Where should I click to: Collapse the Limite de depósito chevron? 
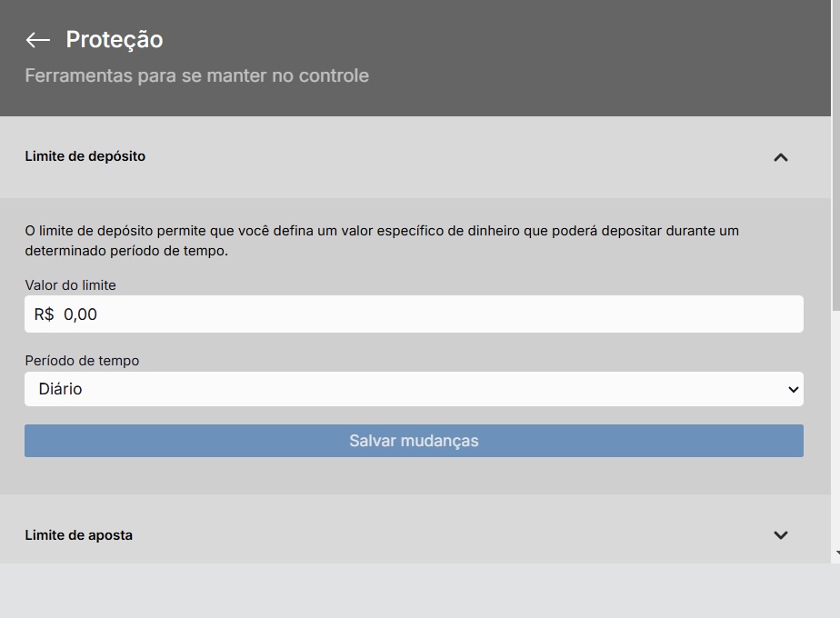[780, 157]
